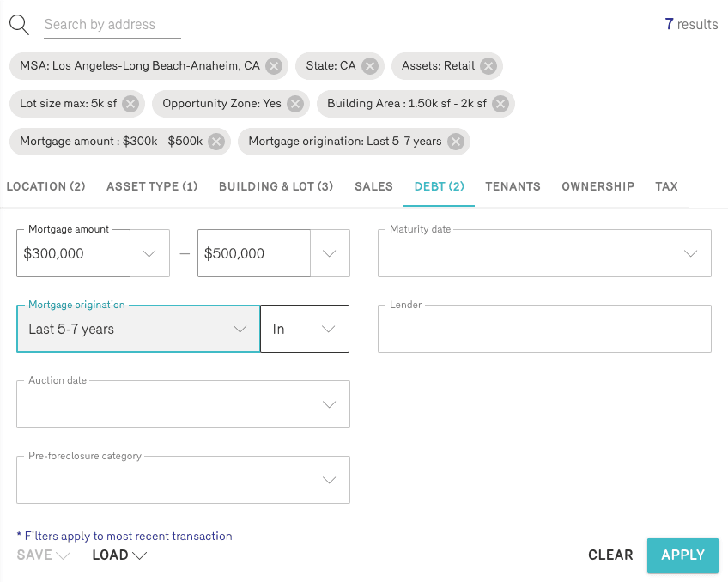Expand the minimum mortgage amount dropdown

tap(149, 253)
